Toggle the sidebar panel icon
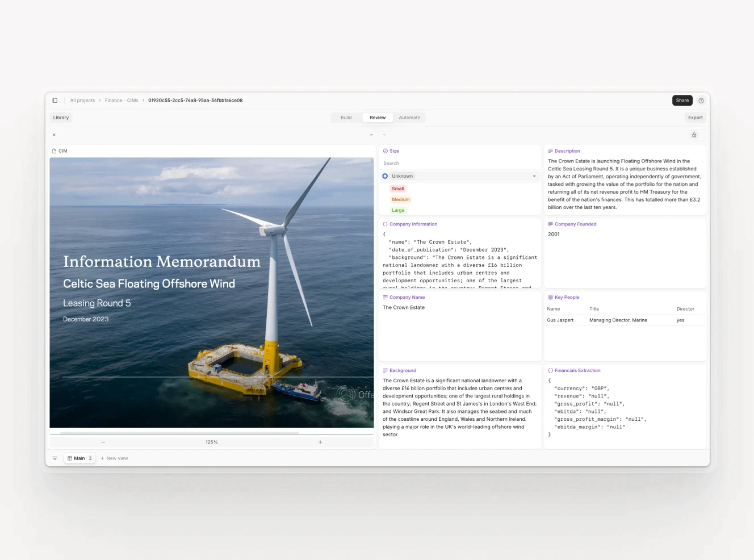The height and width of the screenshot is (560, 754). coord(55,101)
